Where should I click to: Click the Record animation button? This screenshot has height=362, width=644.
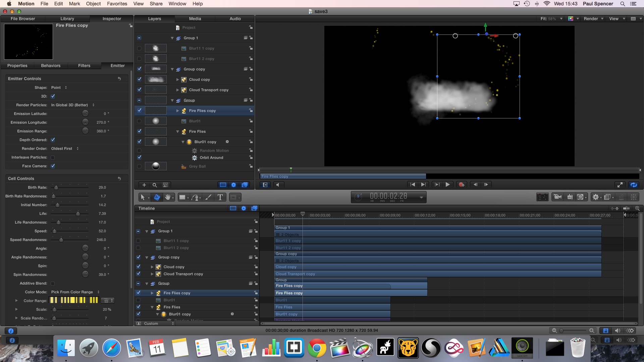[x=462, y=185]
